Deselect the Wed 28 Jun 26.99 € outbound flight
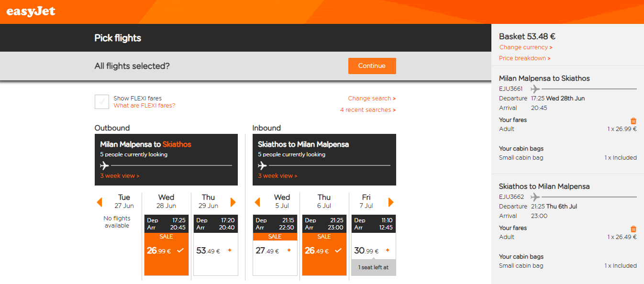Image resolution: width=644 pixels, height=284 pixels. click(166, 251)
